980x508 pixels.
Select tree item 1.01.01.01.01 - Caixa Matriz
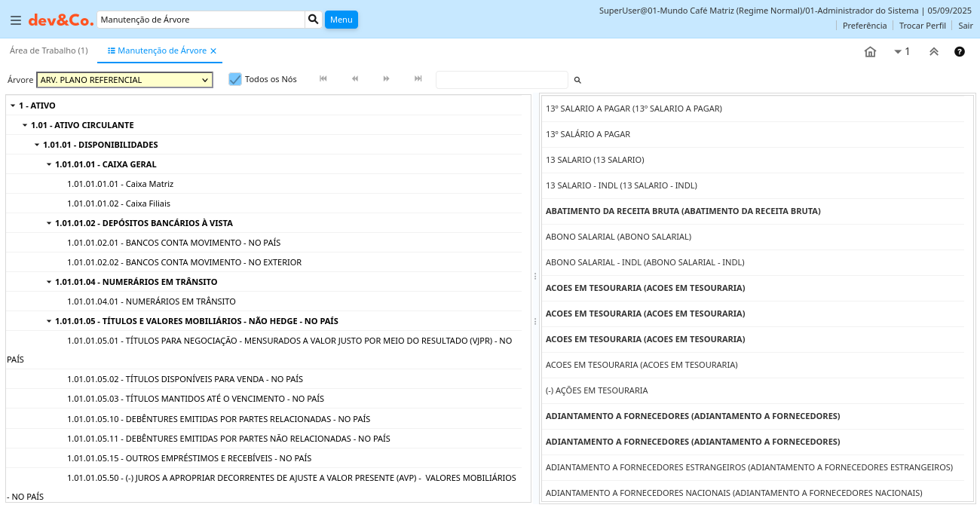coord(120,184)
